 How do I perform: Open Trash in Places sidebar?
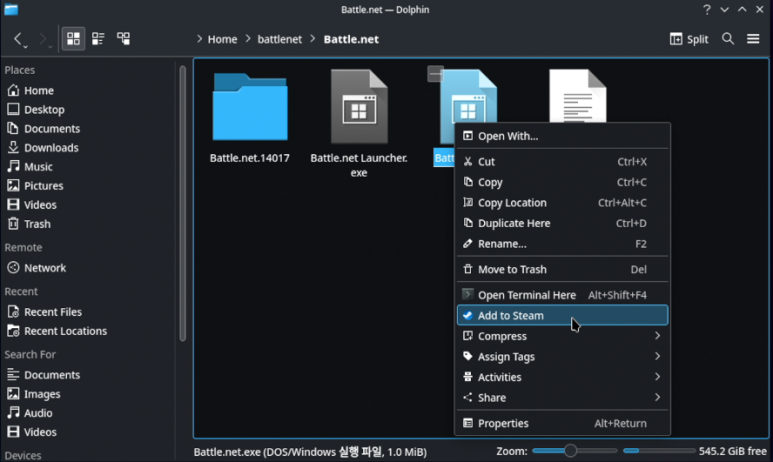[89, 224]
